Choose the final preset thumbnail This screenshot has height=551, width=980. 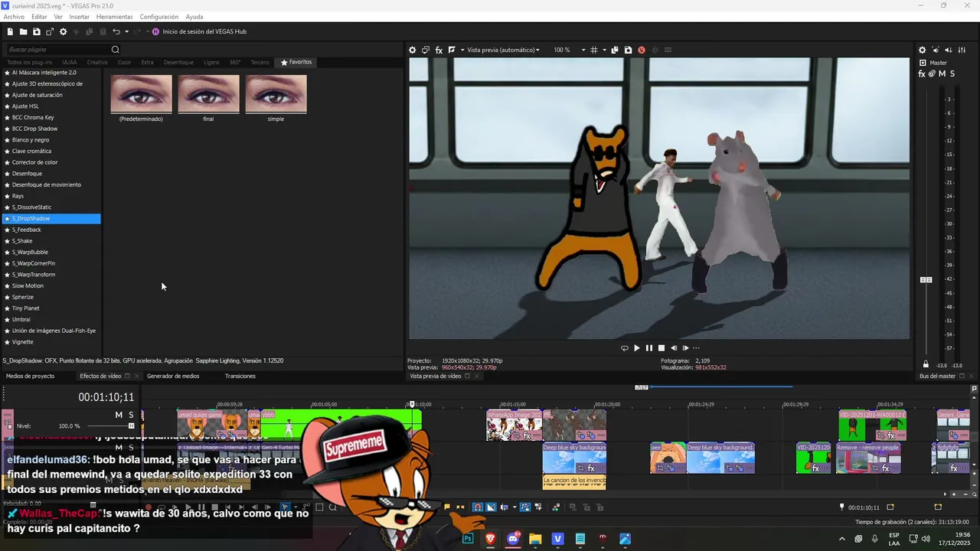(209, 93)
